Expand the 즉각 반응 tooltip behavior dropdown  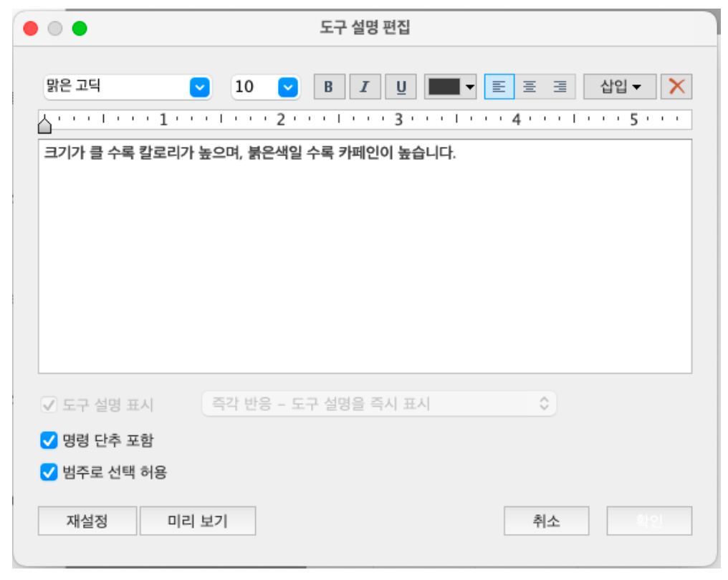tap(379, 404)
